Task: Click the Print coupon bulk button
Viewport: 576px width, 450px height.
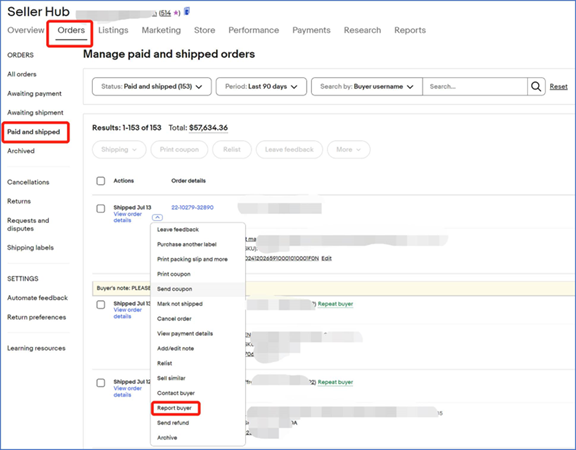Action: (179, 150)
